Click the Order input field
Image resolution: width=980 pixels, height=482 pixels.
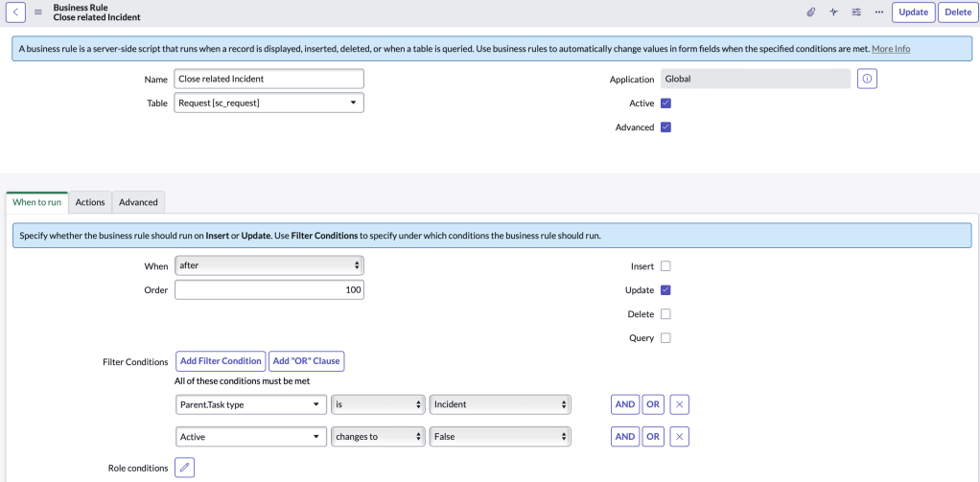tap(269, 289)
